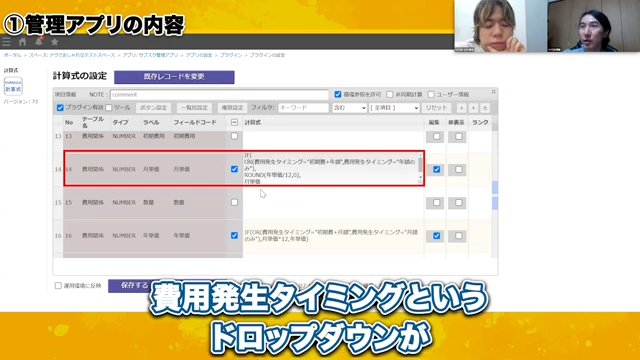Image resolution: width=640 pixels, height=360 pixels.
Task: Toggle 循環参照を許可 checkbox
Action: (338, 94)
